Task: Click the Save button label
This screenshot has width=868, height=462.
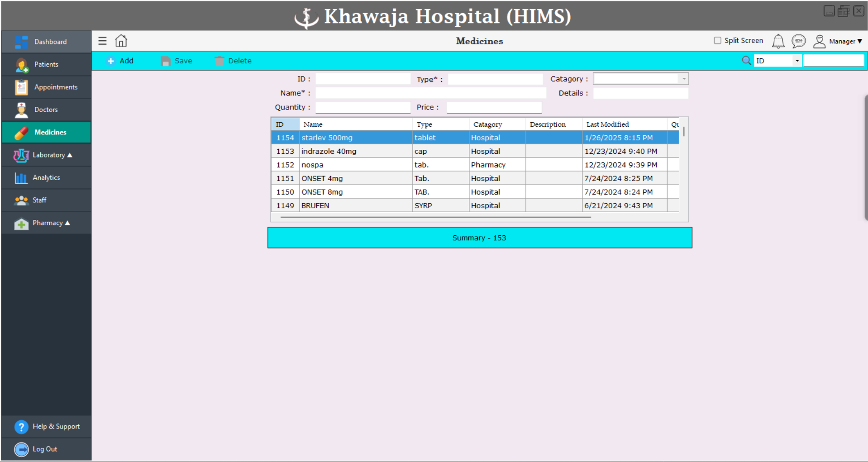Action: [183, 61]
